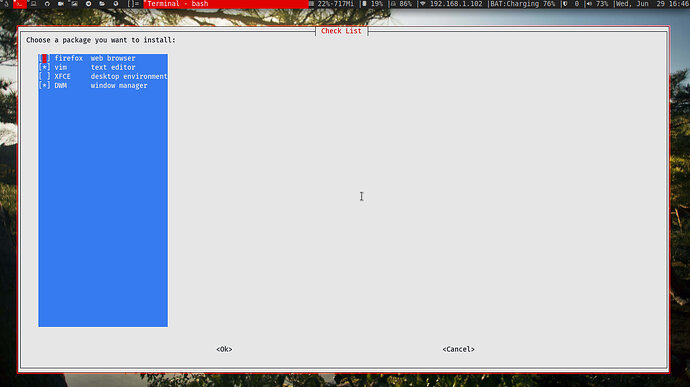This screenshot has width=690, height=387.
Task: Select the terminal tag icon in the bar
Action: (20, 4)
